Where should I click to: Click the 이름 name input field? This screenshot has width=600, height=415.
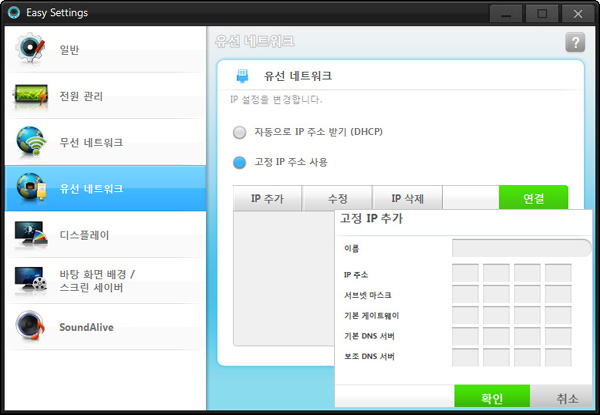520,248
